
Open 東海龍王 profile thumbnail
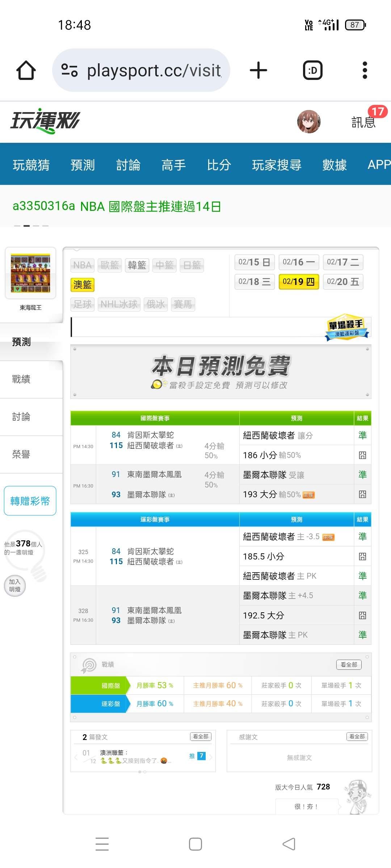[x=30, y=273]
